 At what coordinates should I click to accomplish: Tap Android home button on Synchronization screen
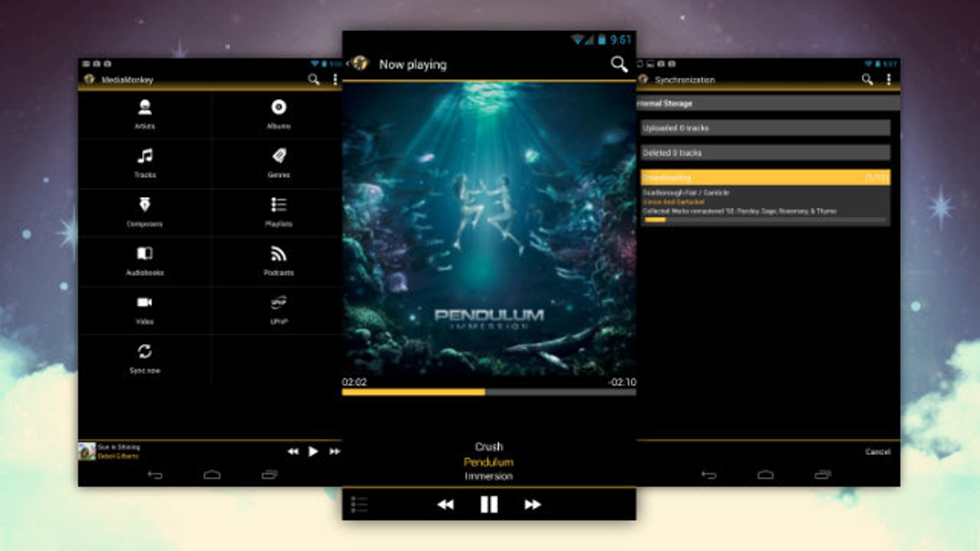[766, 474]
